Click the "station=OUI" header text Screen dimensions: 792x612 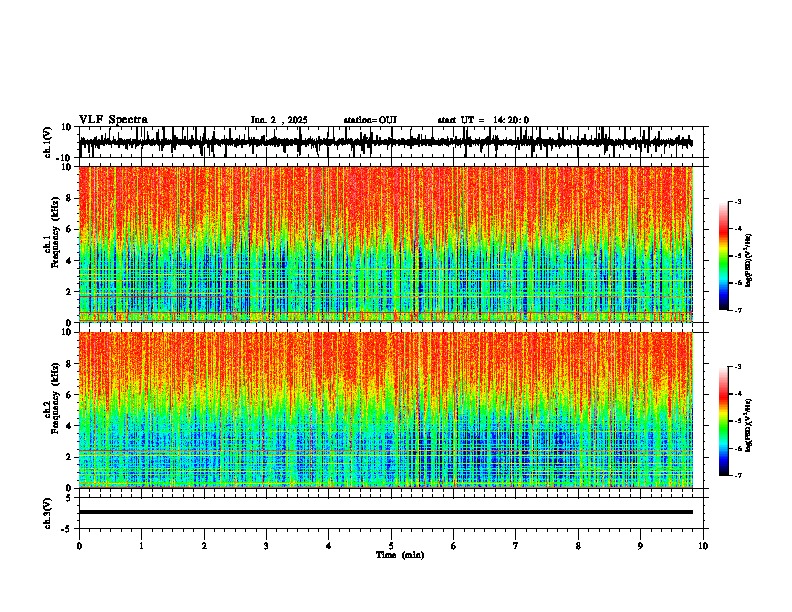[370, 120]
